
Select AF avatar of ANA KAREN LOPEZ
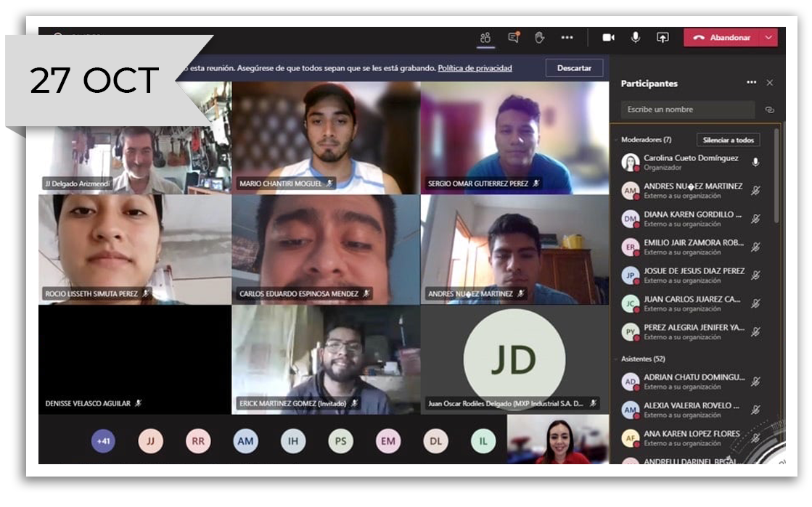631,438
